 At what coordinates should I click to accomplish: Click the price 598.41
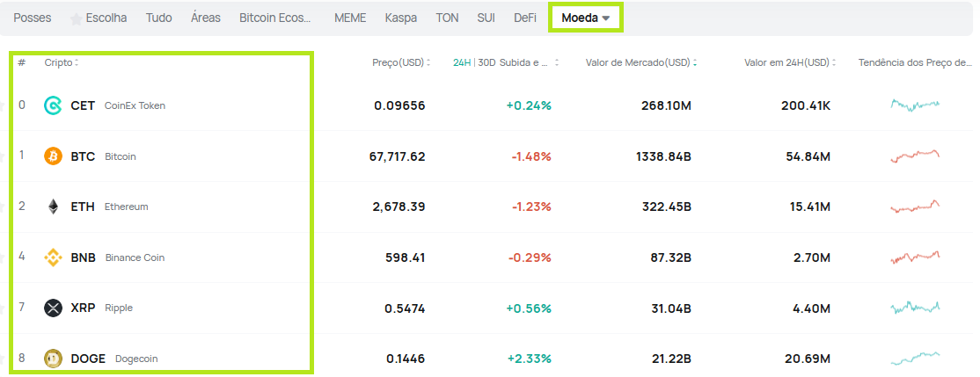pyautogui.click(x=405, y=257)
